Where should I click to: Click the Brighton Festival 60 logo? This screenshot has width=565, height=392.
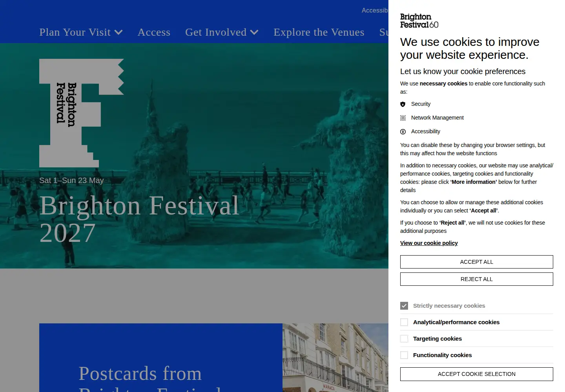click(419, 21)
